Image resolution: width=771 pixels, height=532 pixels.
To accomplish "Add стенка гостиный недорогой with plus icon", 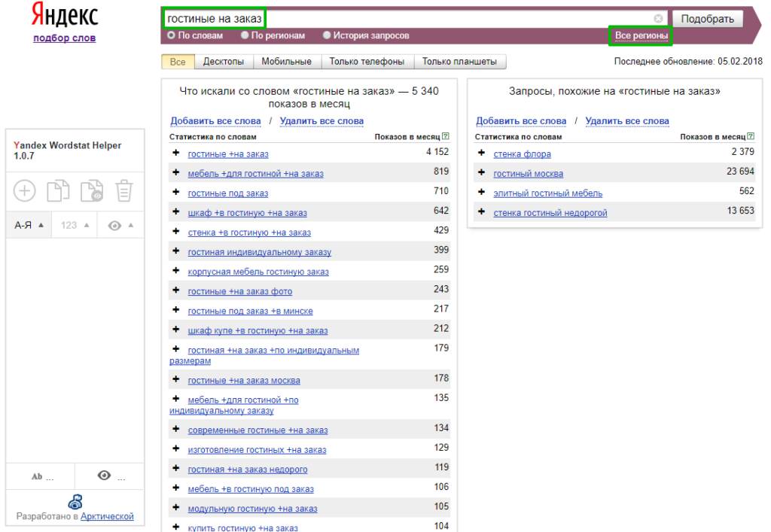I will pyautogui.click(x=481, y=211).
